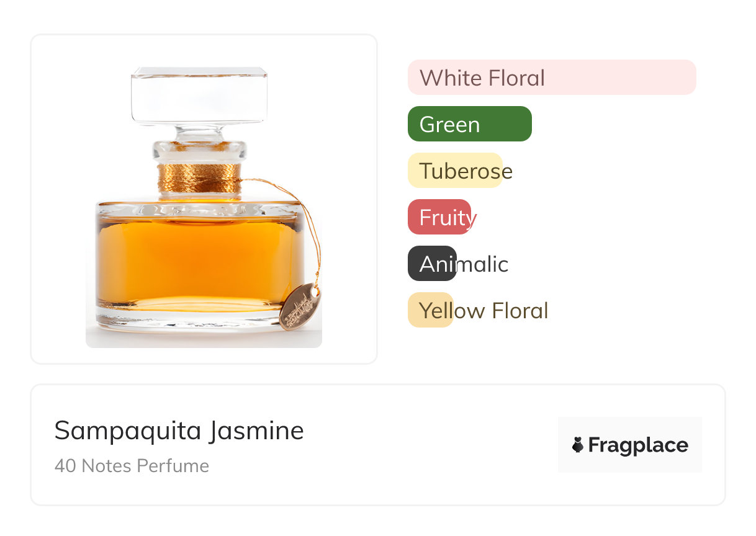Image resolution: width=756 pixels, height=536 pixels.
Task: Click the Yellow Floral accord bar
Action: [430, 310]
